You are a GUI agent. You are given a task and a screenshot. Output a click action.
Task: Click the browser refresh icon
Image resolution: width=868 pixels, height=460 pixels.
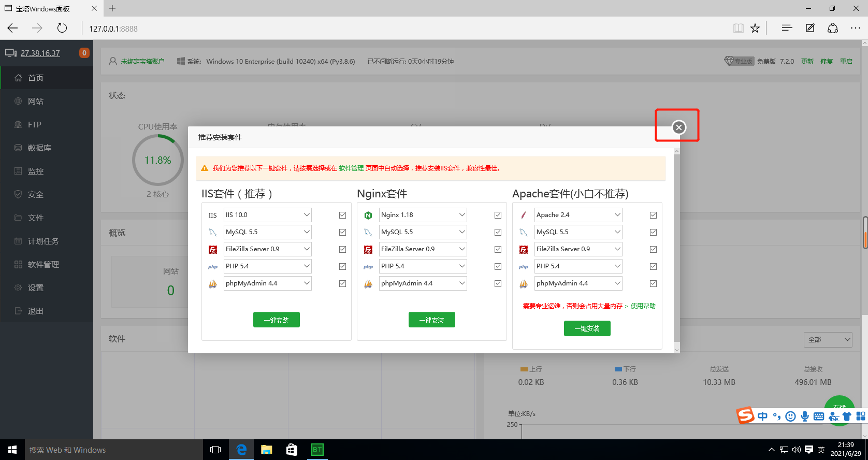(x=62, y=28)
